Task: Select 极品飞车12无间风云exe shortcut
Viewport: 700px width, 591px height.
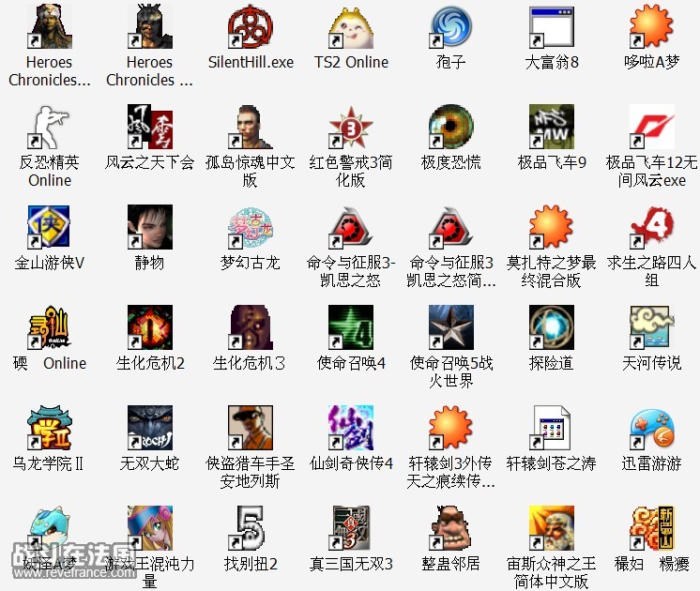Action: pyautogui.click(x=652, y=127)
